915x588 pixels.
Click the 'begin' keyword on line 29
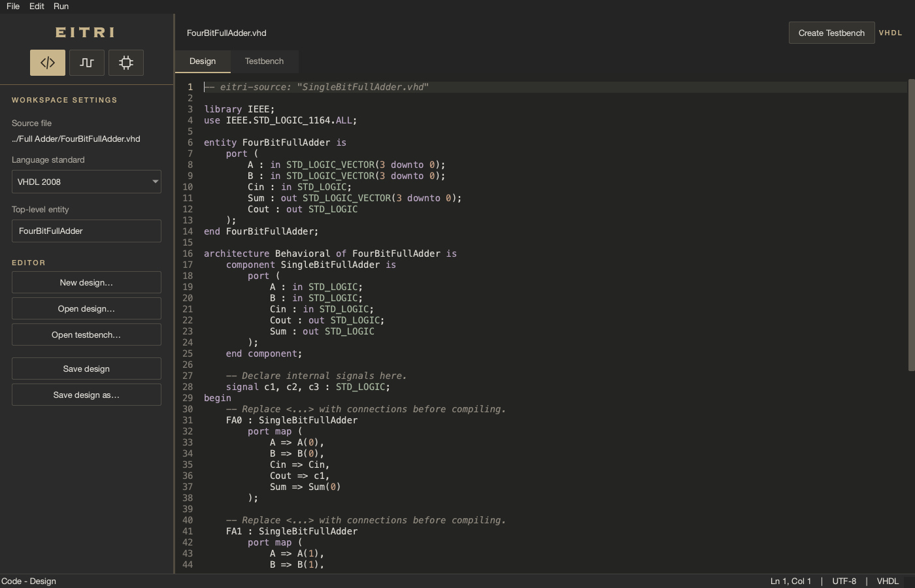(x=218, y=398)
